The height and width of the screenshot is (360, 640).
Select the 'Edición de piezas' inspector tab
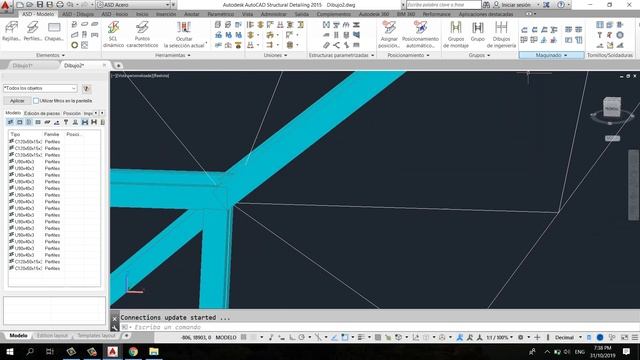[42, 113]
